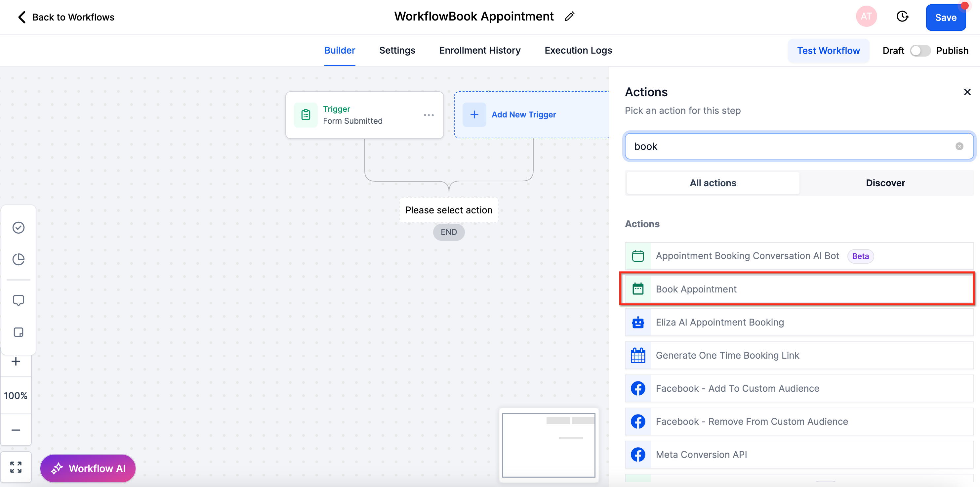Click the comment bubble icon in sidebar

click(18, 300)
